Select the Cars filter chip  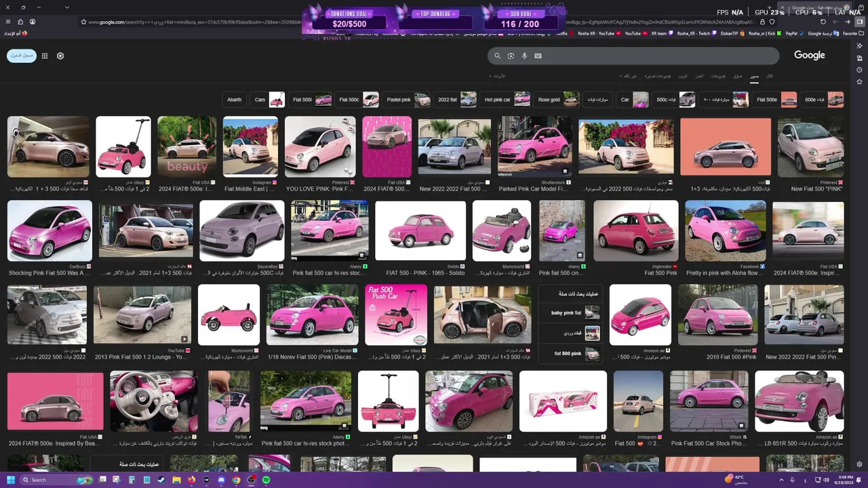268,100
